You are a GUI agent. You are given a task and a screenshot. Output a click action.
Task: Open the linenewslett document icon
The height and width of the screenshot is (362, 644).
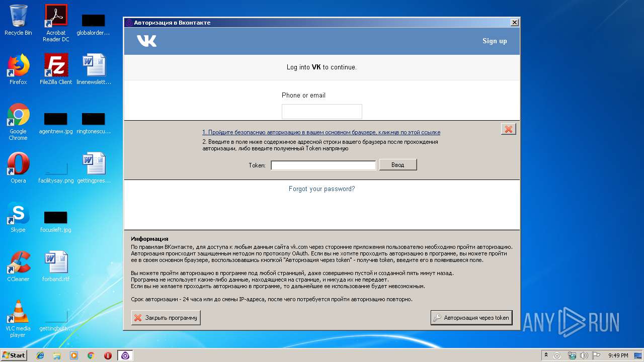click(94, 69)
